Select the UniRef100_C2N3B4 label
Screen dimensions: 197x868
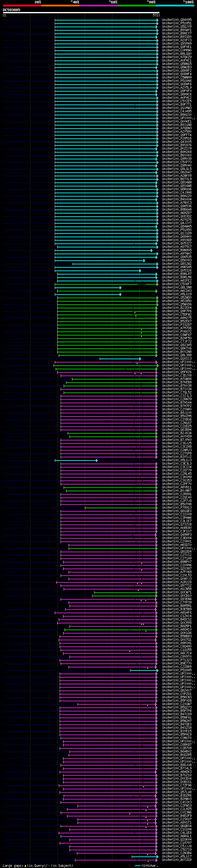coord(177,853)
